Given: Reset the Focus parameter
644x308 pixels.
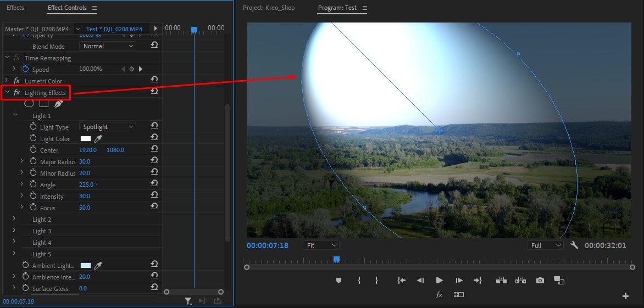Looking at the screenshot, I should (154, 206).
